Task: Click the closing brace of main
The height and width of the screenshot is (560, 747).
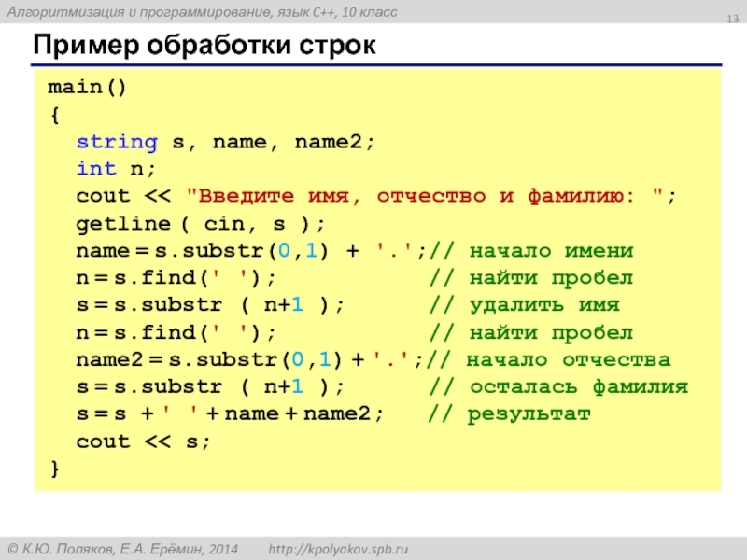Action: [x=55, y=469]
